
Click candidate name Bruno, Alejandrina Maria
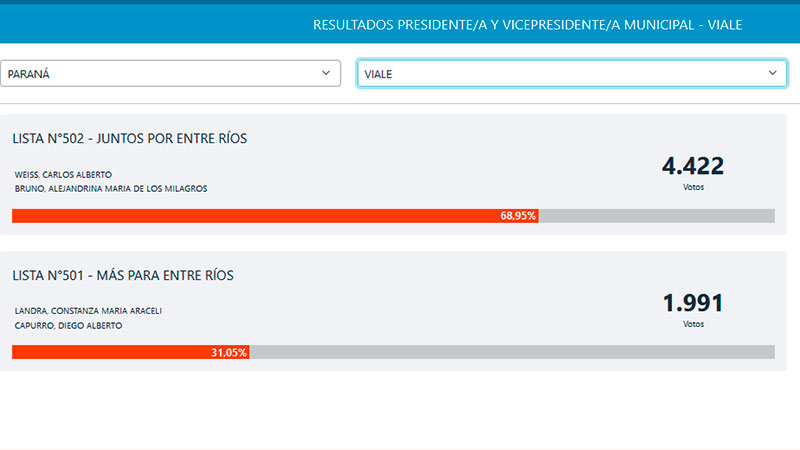tap(111, 188)
